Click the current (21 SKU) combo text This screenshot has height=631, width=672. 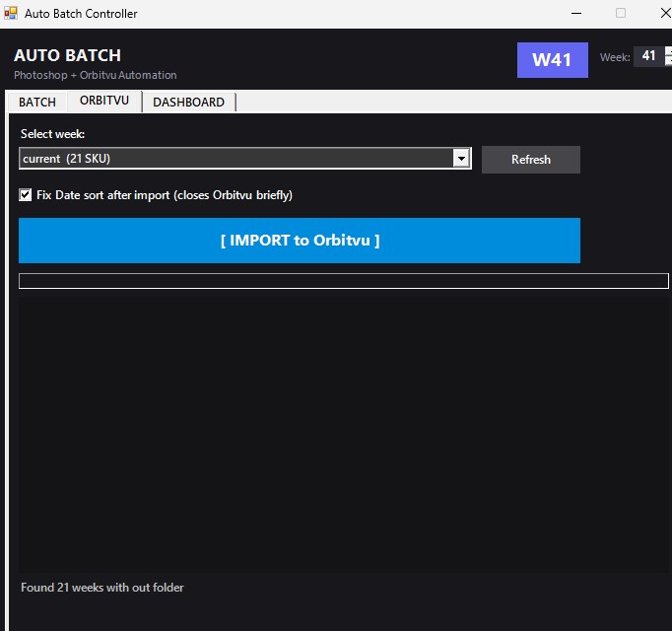pos(66,159)
